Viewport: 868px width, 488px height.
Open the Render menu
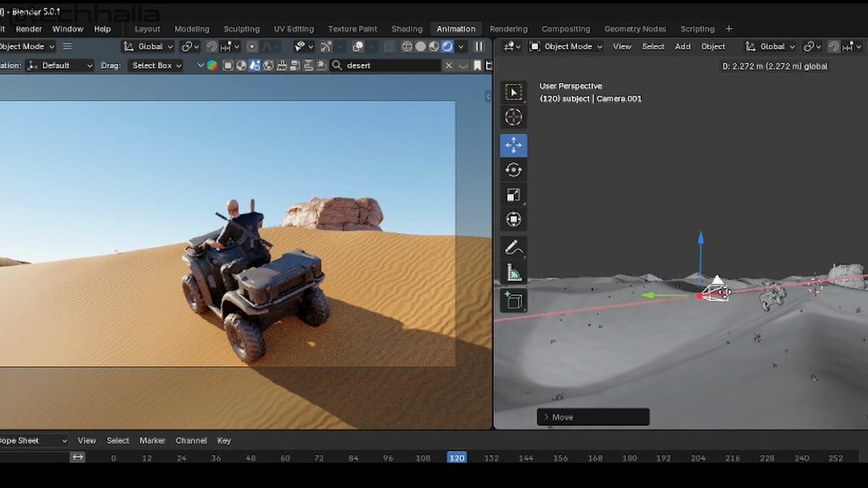(29, 29)
